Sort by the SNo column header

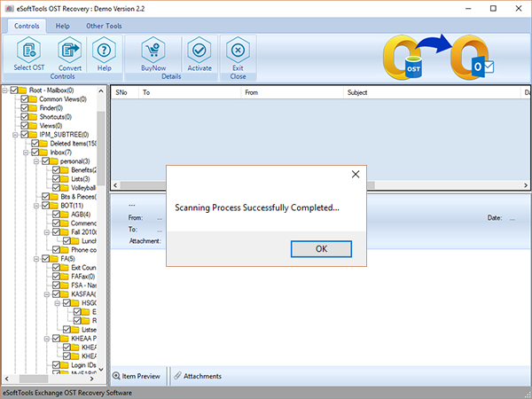(125, 92)
